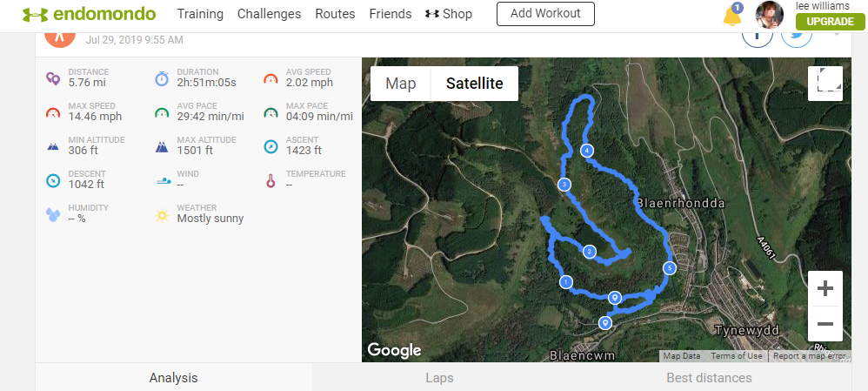
Task: Open the Training menu
Action: coord(200,14)
